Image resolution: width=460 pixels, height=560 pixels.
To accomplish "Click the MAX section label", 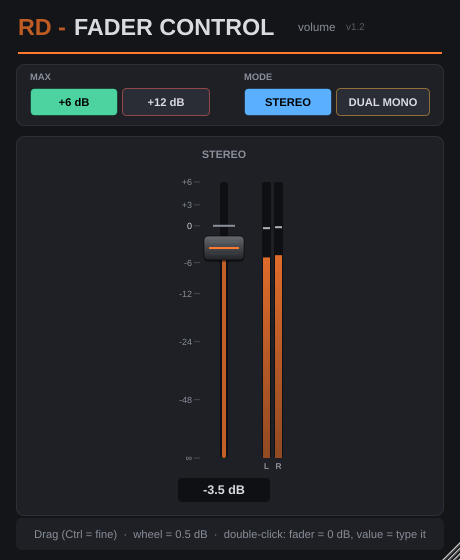I will pyautogui.click(x=40, y=77).
